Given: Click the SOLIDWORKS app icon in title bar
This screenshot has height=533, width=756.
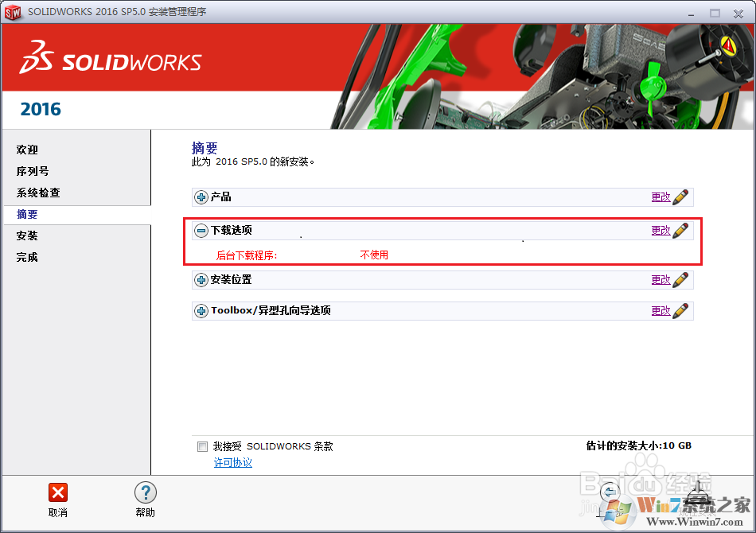Looking at the screenshot, I should (x=13, y=12).
